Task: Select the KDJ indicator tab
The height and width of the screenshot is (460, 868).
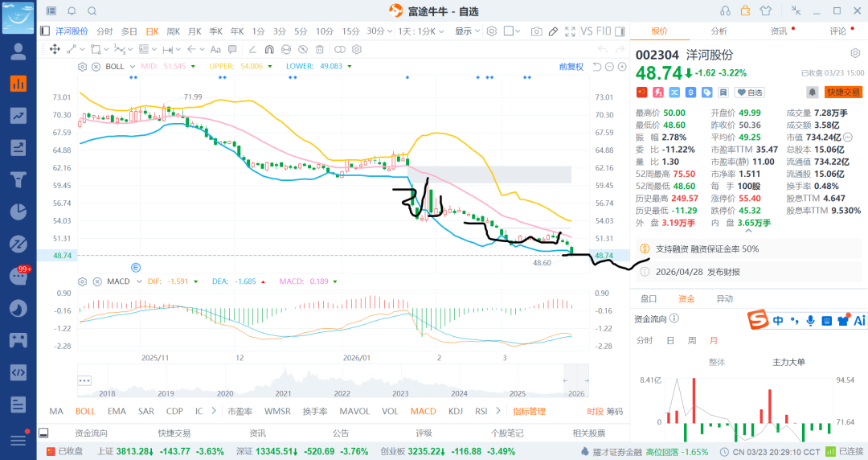Action: click(x=455, y=411)
